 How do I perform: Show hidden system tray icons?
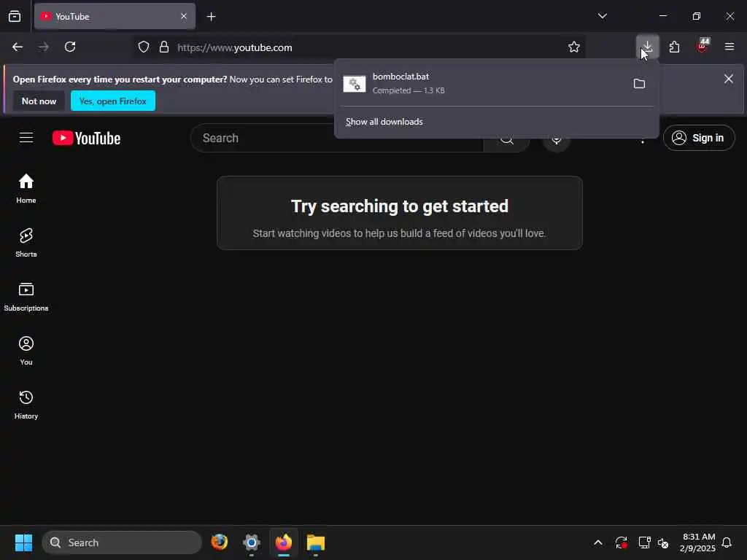click(x=598, y=542)
